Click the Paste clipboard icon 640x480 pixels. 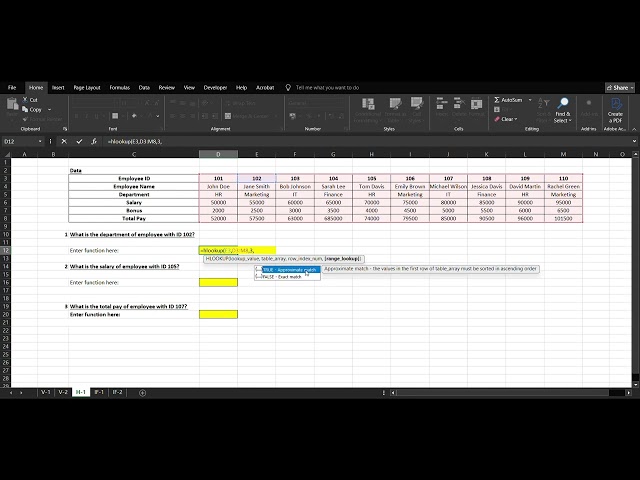tap(12, 104)
